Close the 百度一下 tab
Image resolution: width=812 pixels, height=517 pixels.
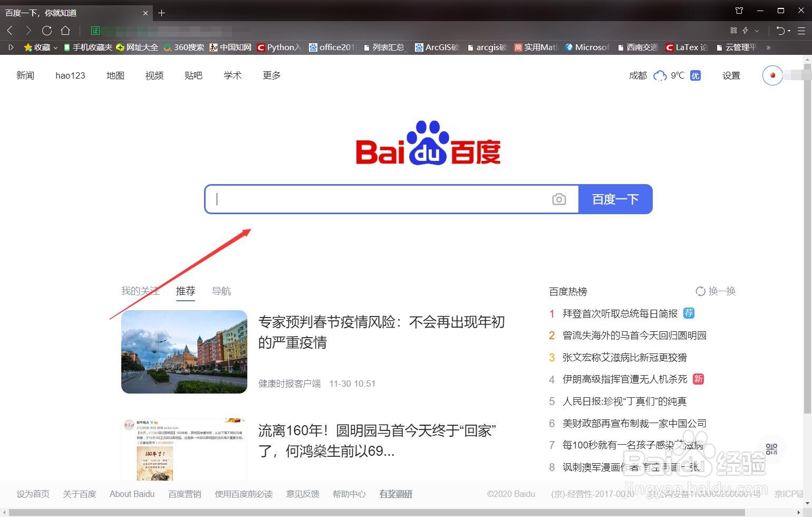click(x=146, y=13)
